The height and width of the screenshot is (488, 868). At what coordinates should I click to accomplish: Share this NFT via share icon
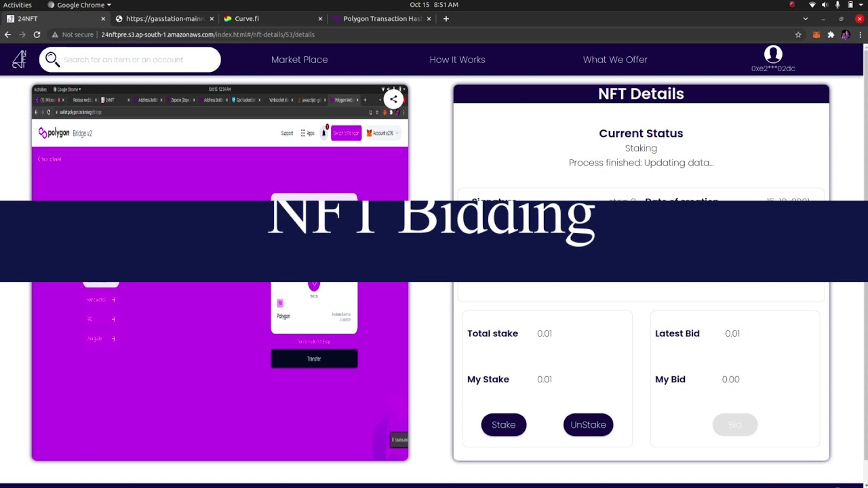click(393, 99)
